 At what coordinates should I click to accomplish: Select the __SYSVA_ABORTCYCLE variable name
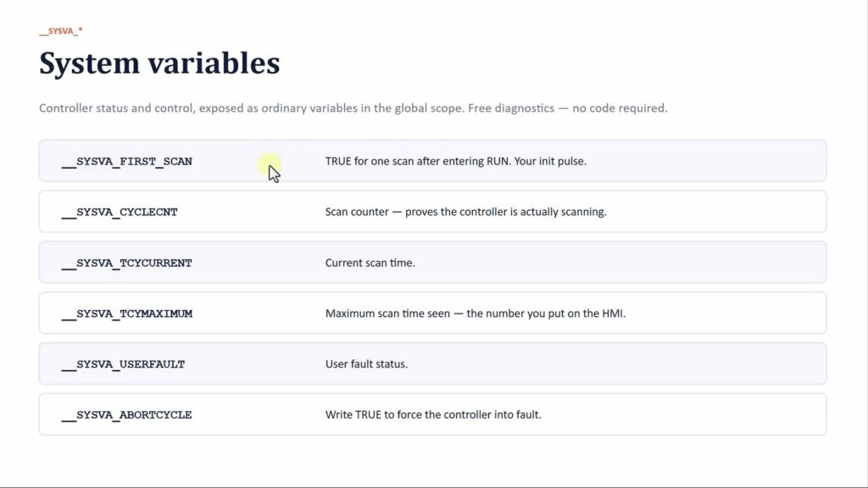tap(127, 415)
